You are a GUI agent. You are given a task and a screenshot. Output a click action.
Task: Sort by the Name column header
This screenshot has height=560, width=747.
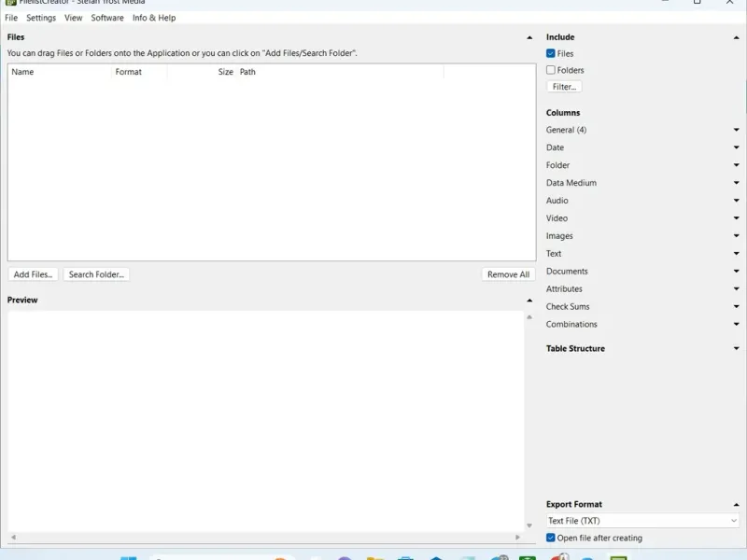pos(60,72)
